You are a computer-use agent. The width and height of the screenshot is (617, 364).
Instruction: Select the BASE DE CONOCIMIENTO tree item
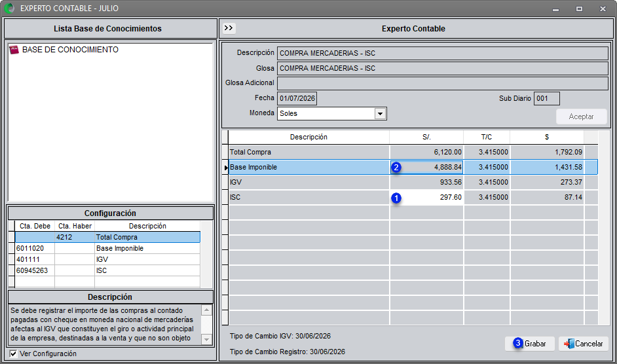[x=71, y=50]
